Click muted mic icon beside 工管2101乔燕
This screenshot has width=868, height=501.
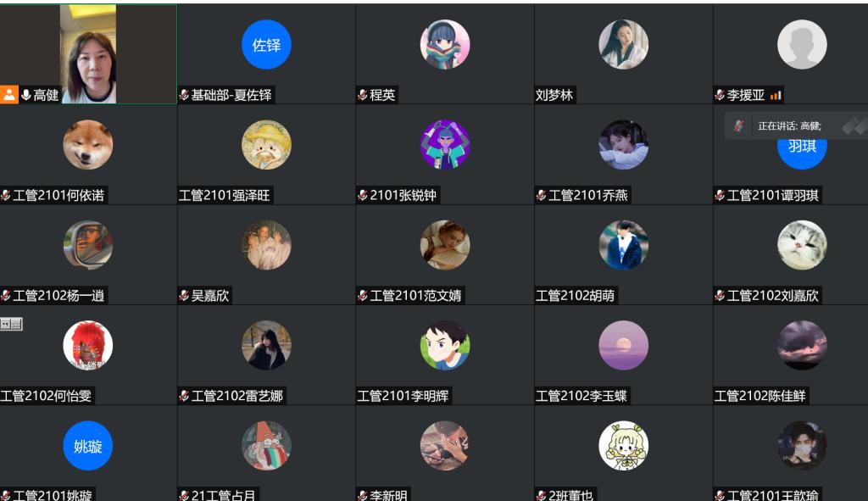(542, 196)
